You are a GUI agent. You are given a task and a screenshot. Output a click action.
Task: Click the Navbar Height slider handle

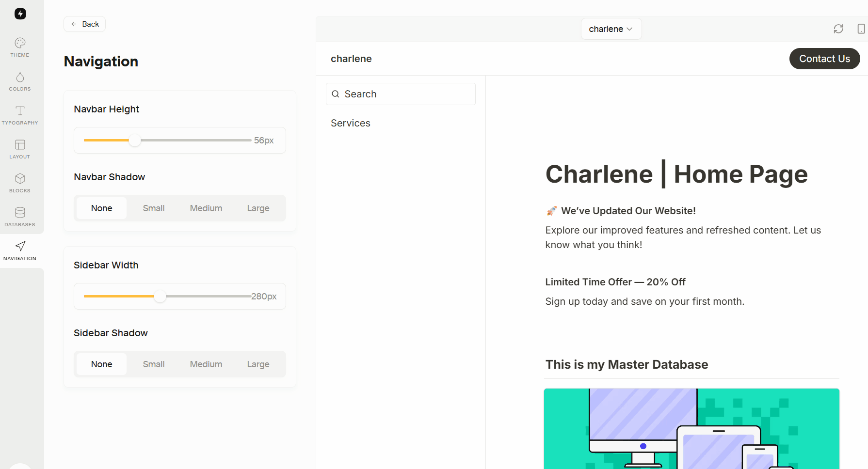[x=135, y=141]
